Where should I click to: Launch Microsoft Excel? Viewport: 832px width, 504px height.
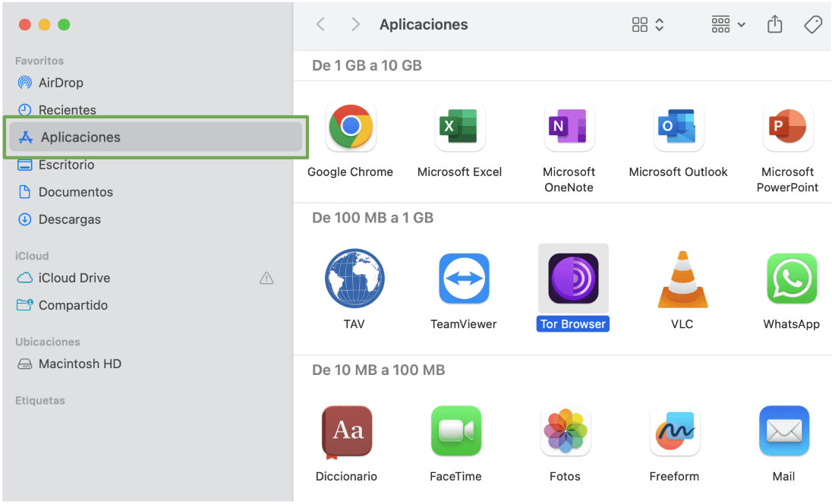459,128
